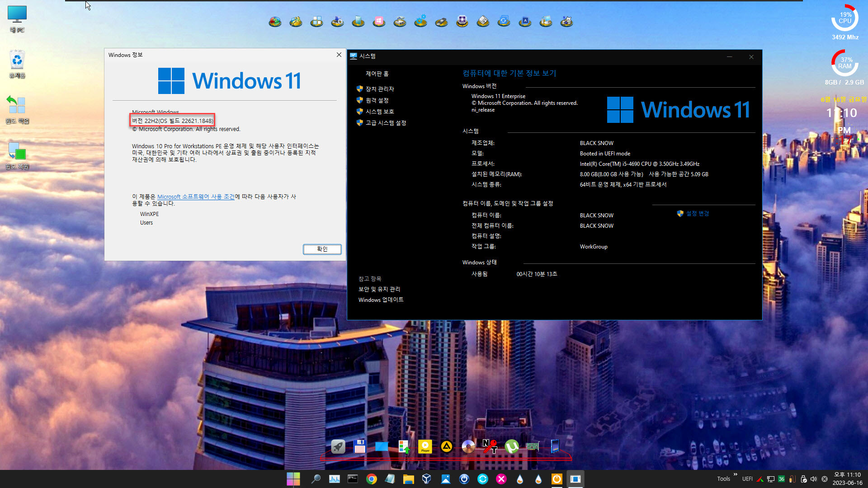Click the Windows Start button on taskbar
868x488 pixels.
pyautogui.click(x=293, y=479)
